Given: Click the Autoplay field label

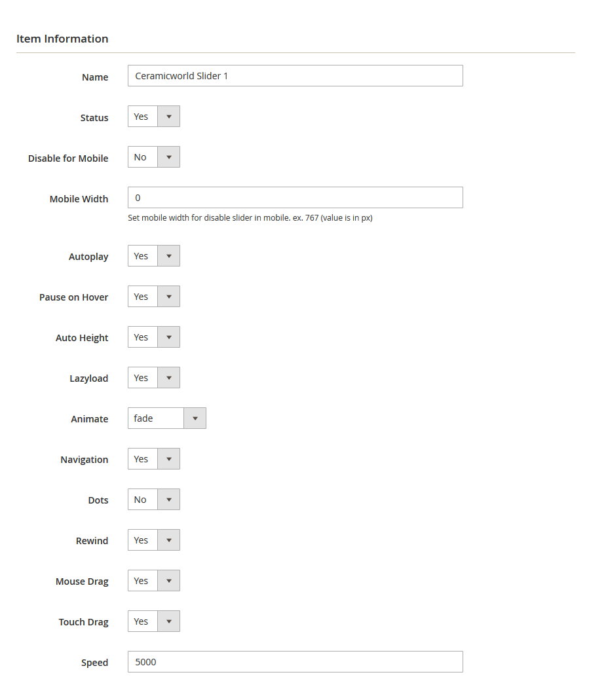Looking at the screenshot, I should point(88,257).
